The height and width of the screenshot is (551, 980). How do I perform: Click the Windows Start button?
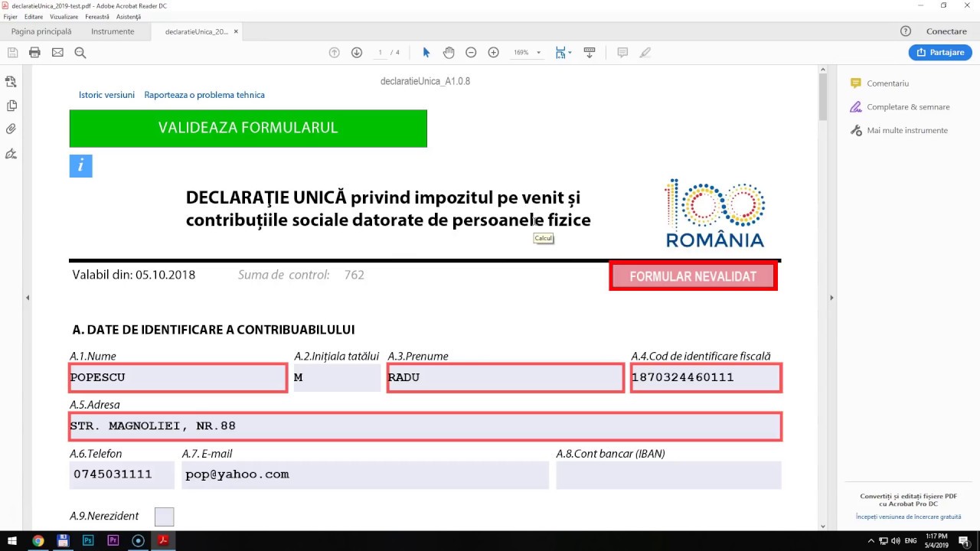(12, 540)
